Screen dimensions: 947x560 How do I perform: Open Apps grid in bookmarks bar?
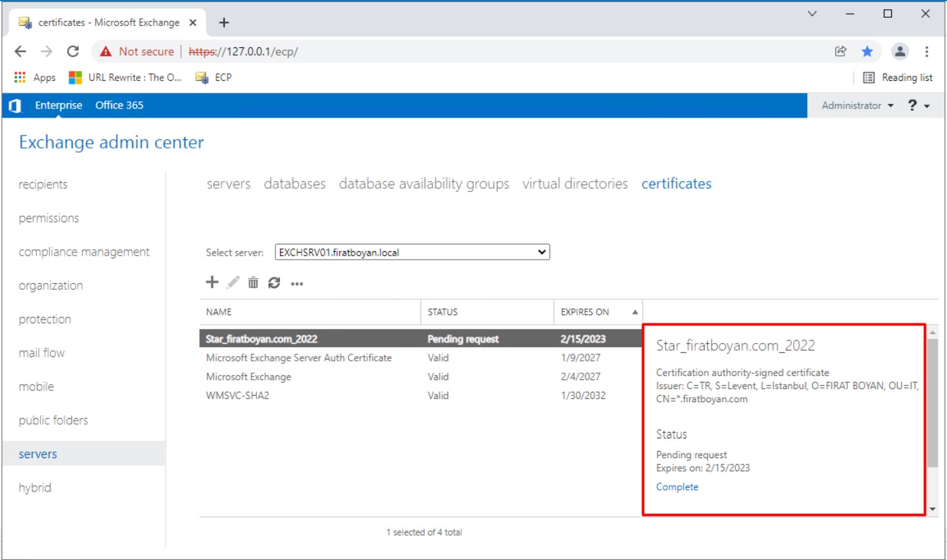(x=34, y=78)
